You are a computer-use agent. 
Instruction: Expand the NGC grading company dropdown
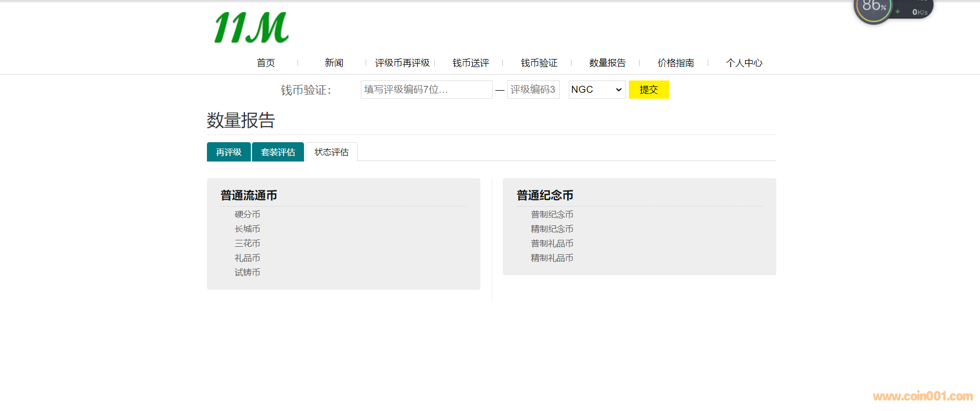pyautogui.click(x=597, y=90)
